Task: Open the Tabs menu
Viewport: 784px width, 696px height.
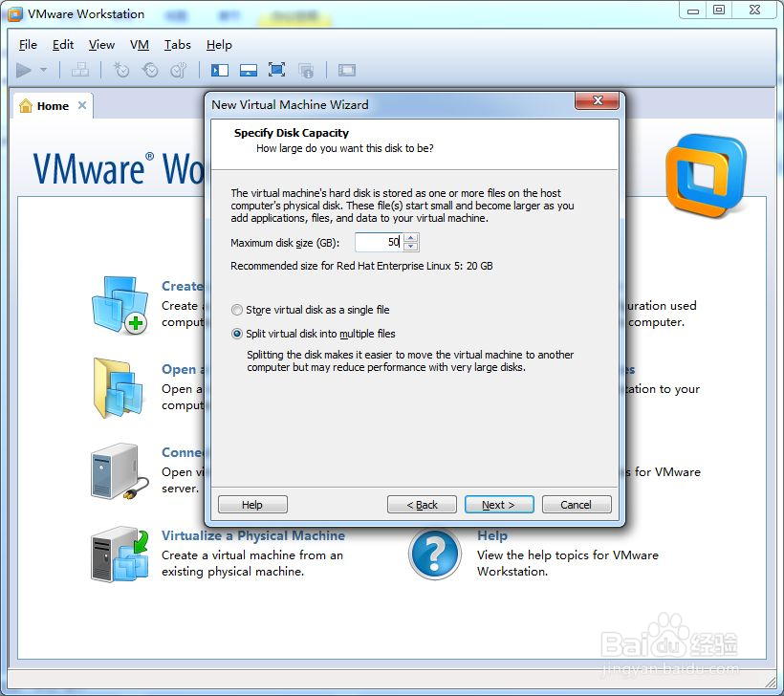Action: point(178,45)
